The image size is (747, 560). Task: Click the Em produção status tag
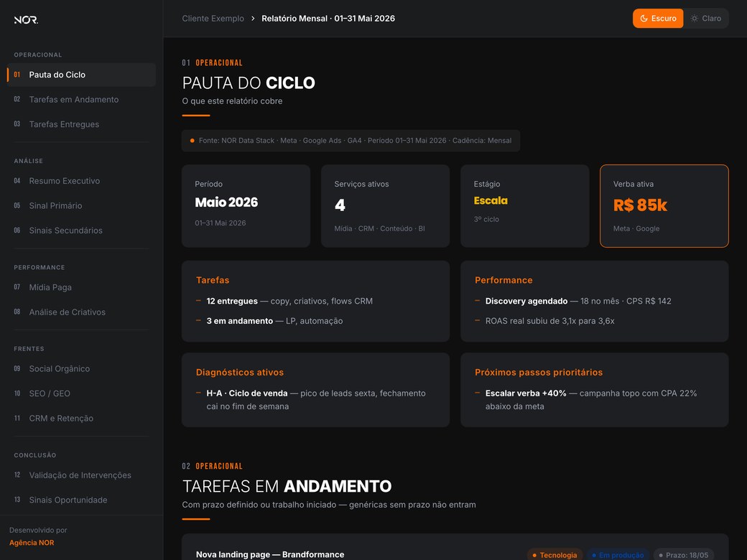click(x=618, y=555)
